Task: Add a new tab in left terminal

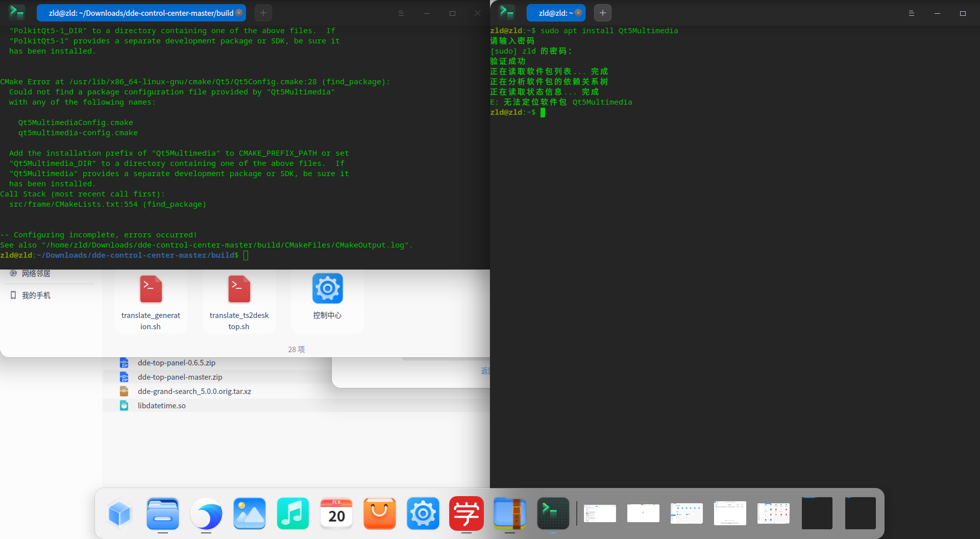Action: click(263, 13)
